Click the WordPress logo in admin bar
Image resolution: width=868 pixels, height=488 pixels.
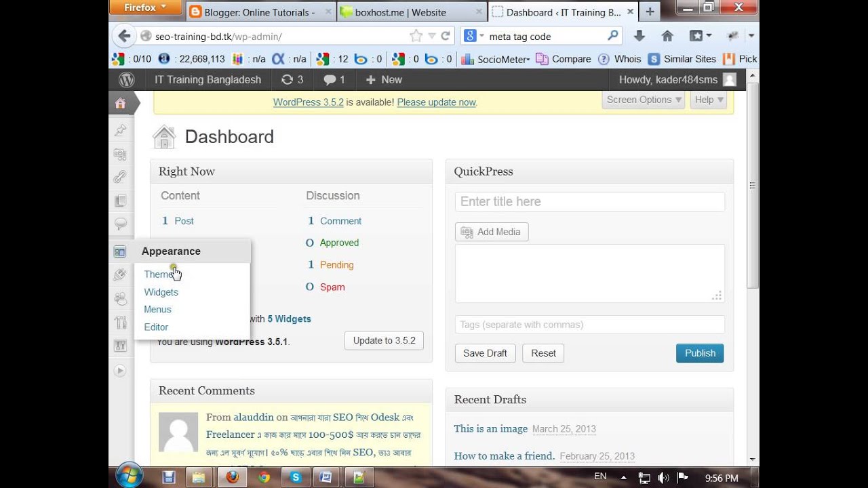click(127, 79)
